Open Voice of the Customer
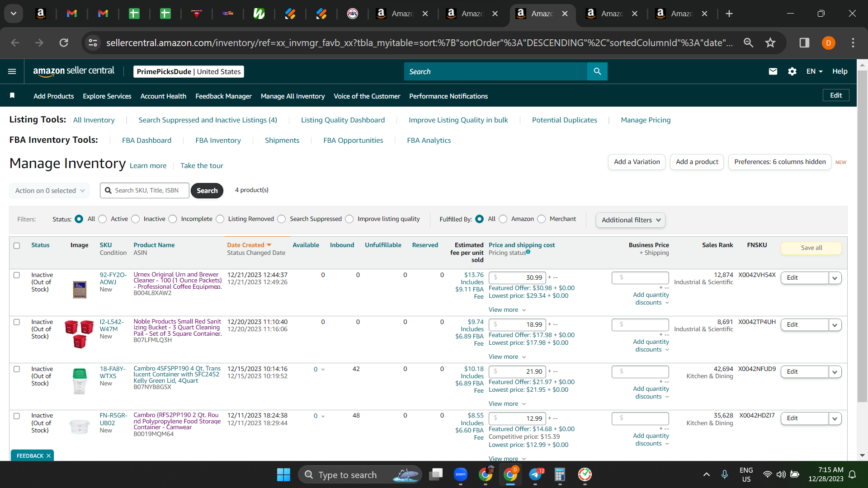Image resolution: width=868 pixels, height=488 pixels. 367,96
